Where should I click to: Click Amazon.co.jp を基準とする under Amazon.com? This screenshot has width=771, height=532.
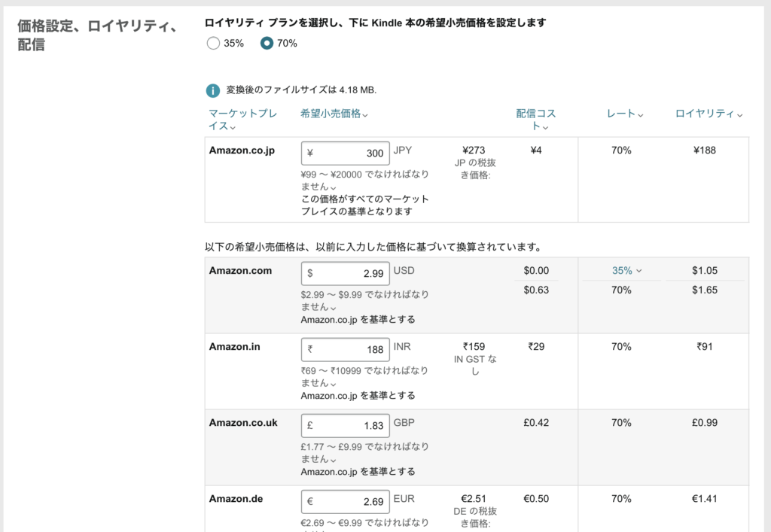358,319
